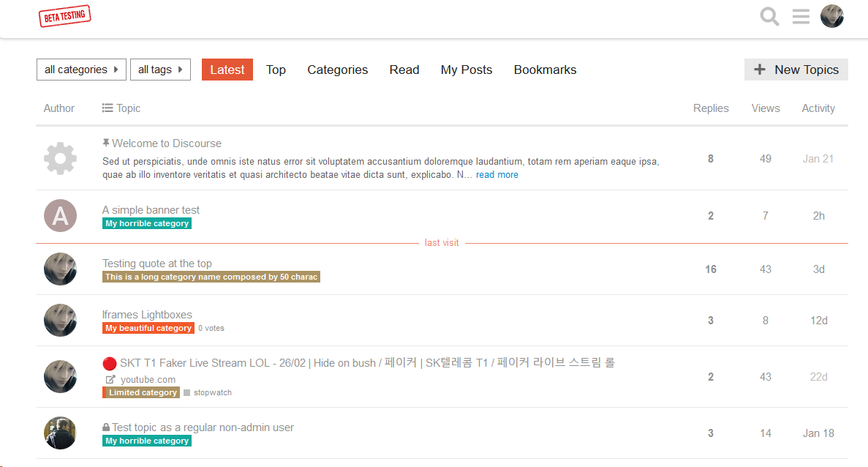Screen dimensions: 868x467
Task: Click the letter A author avatar
Action: tap(60, 216)
